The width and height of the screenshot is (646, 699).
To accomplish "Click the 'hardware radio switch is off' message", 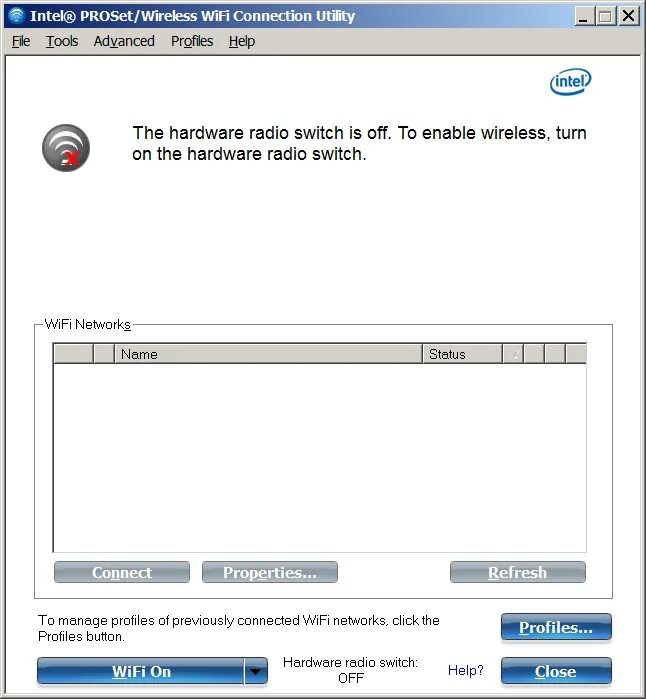I will click(359, 144).
